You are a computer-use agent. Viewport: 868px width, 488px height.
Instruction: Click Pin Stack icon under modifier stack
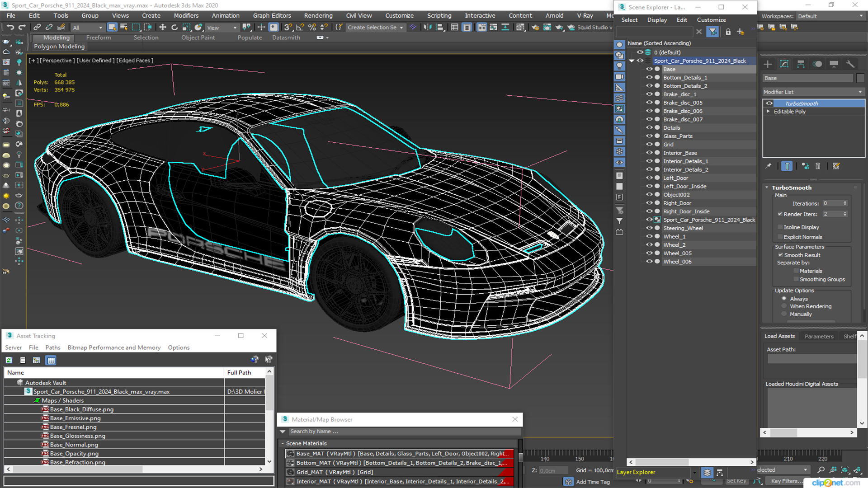(x=768, y=166)
